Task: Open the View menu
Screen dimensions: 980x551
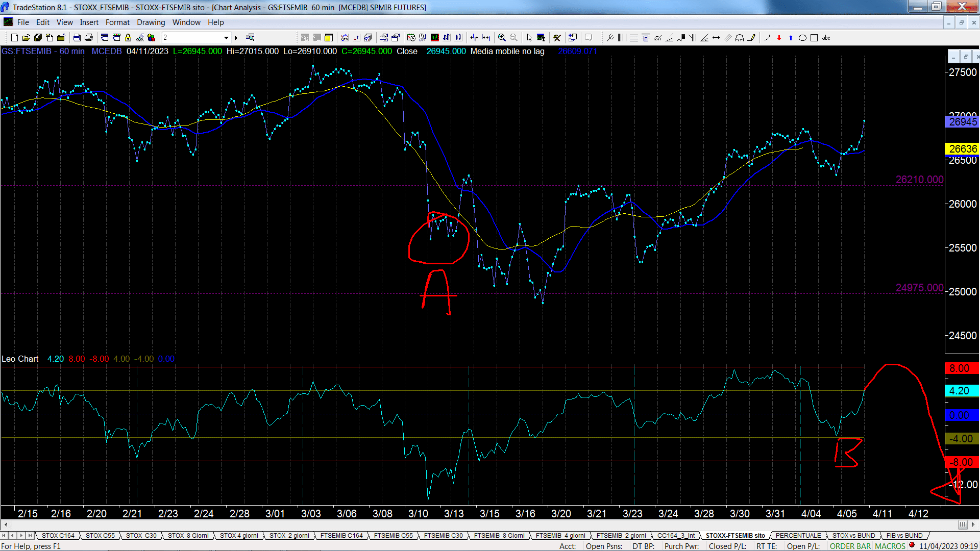Action: pos(64,22)
